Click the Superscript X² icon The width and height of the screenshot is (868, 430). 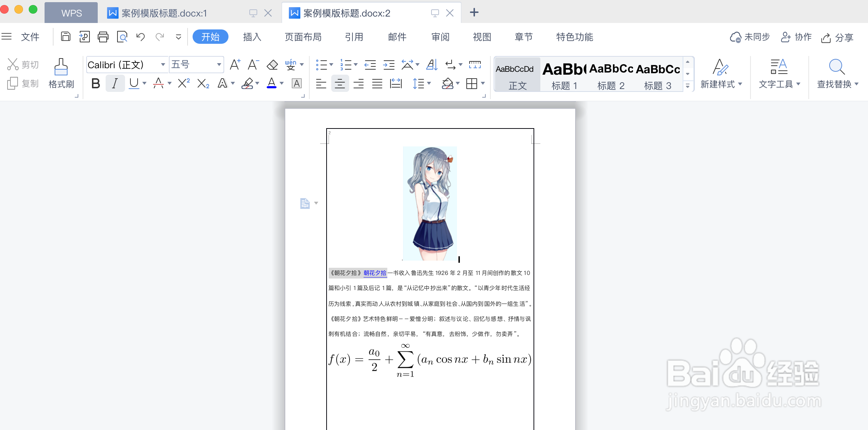pos(184,83)
